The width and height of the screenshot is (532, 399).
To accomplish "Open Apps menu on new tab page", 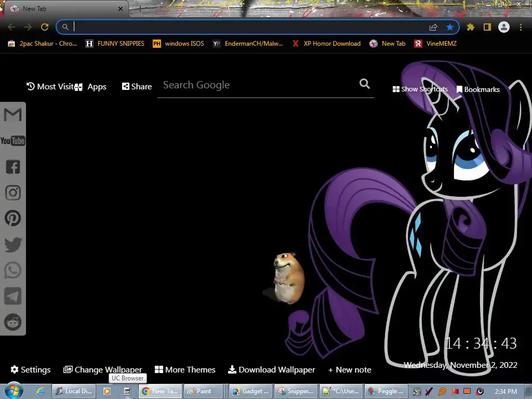I will (x=91, y=87).
